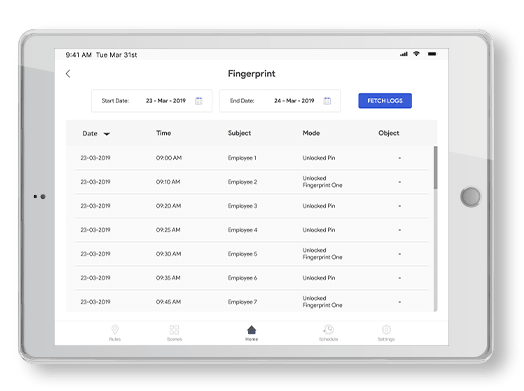This screenshot has height=391, width=524.
Task: Click the Fetch Logs button
Action: [x=385, y=101]
